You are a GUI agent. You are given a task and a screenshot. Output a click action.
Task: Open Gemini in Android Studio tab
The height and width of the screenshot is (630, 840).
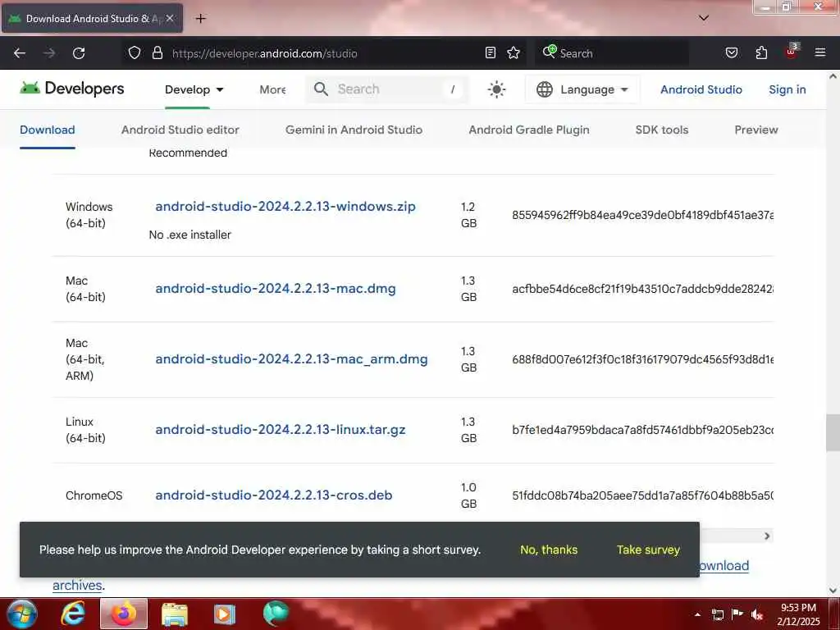pyautogui.click(x=354, y=130)
